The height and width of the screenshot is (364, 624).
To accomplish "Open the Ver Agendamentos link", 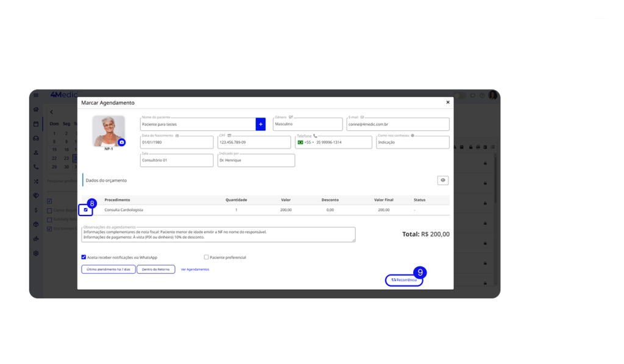I will [195, 269].
